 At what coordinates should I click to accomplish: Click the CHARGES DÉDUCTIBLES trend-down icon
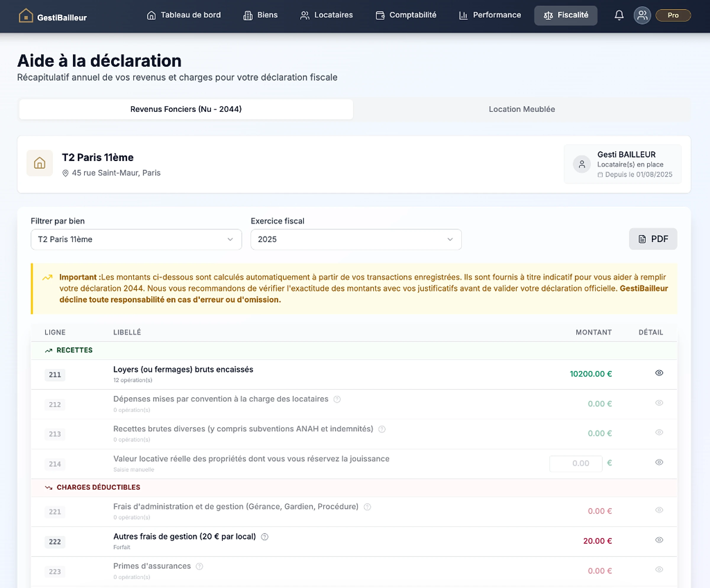(x=49, y=488)
